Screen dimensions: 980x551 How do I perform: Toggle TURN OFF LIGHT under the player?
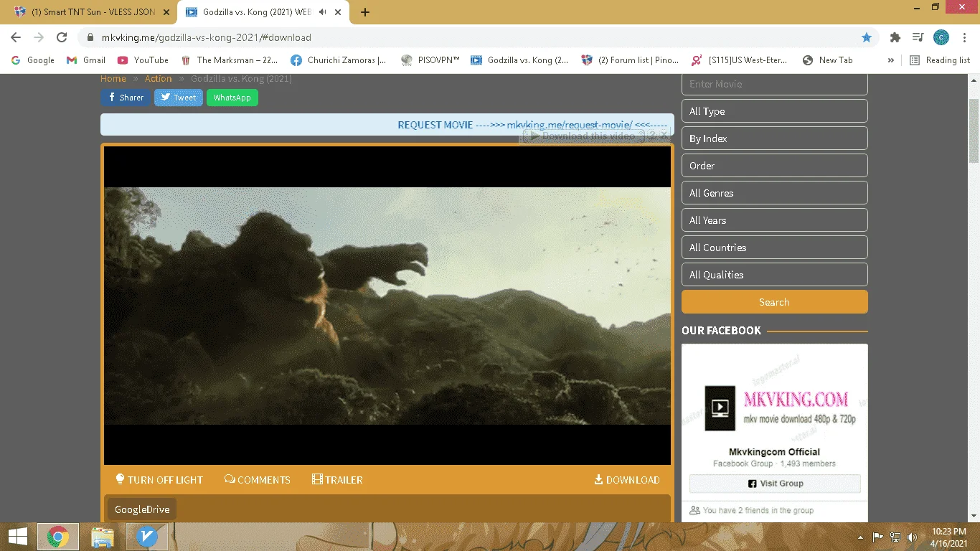[x=159, y=480]
